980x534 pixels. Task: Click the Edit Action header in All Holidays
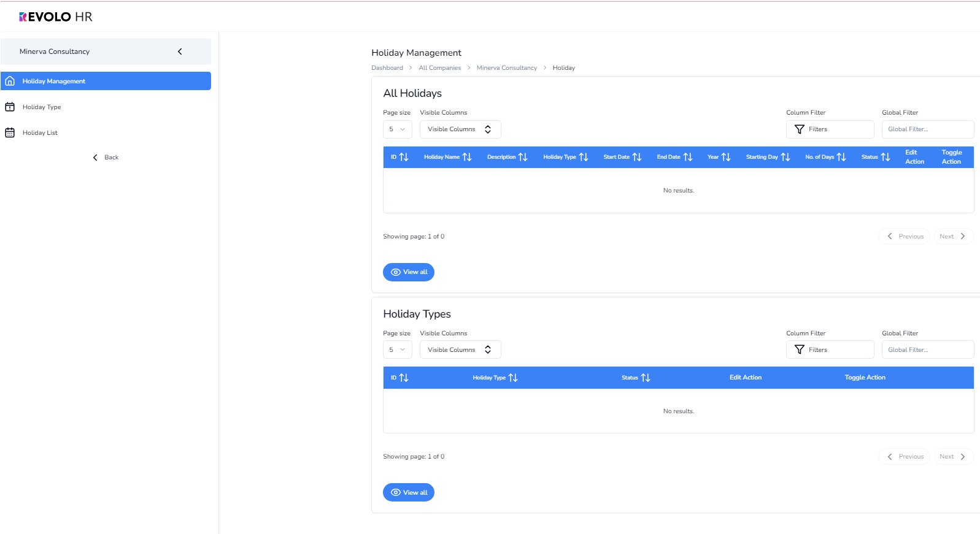point(914,157)
